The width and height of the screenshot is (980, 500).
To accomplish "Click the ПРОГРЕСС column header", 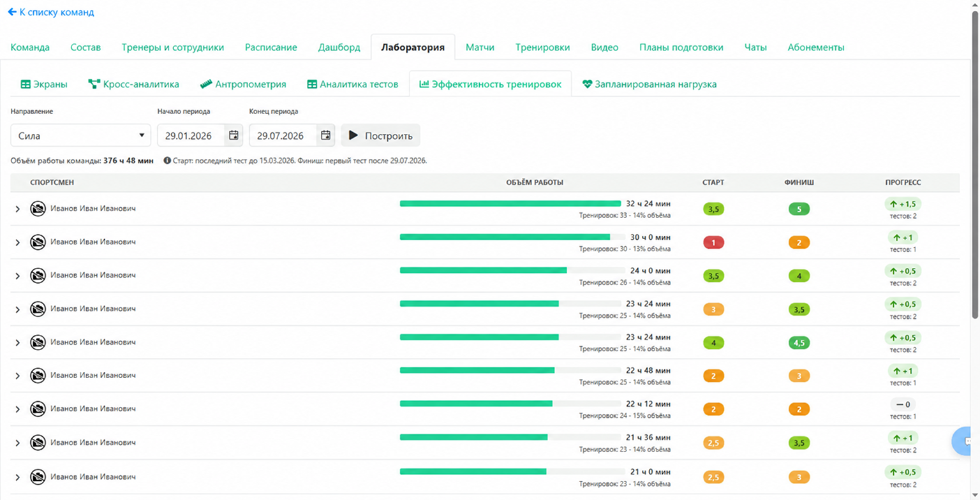I will coord(903,182).
